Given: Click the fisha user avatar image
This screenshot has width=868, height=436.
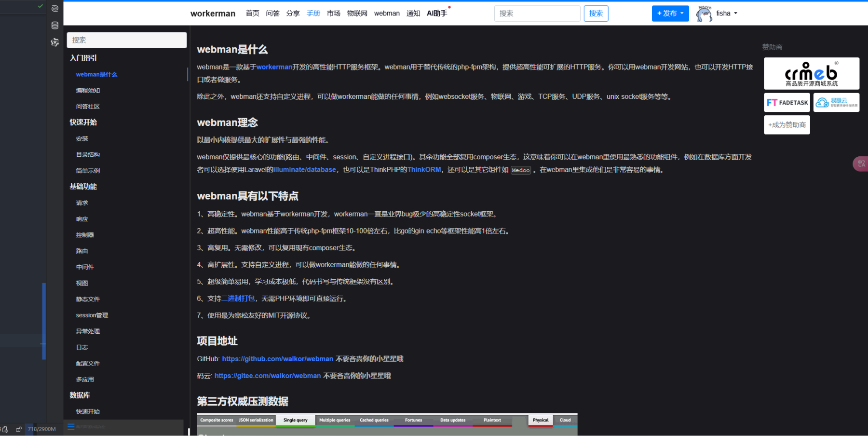Looking at the screenshot, I should tap(704, 14).
